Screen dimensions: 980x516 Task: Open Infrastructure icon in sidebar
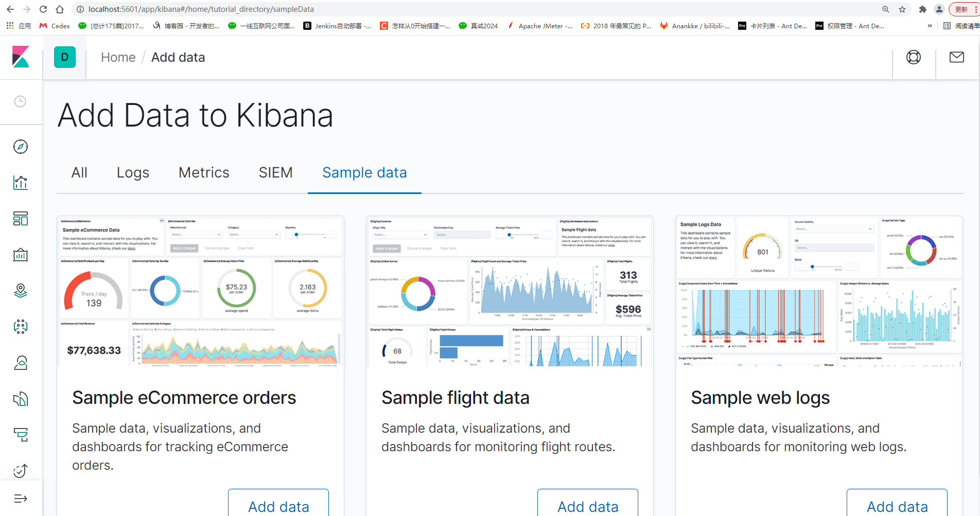click(21, 363)
